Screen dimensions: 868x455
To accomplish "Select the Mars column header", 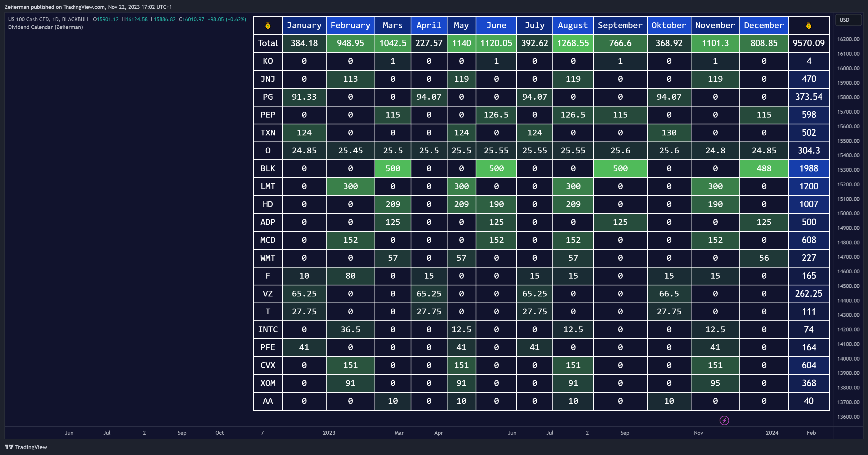I will (393, 26).
